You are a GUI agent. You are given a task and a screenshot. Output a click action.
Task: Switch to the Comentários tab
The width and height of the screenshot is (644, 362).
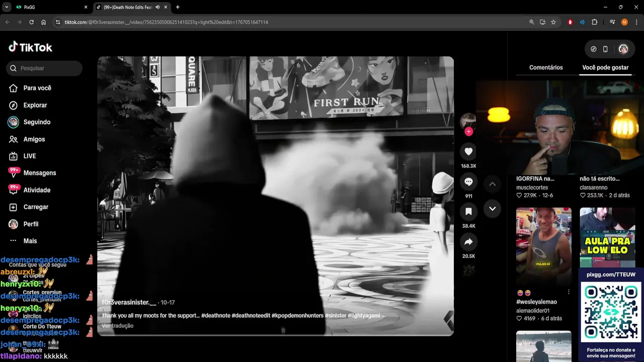click(x=546, y=67)
